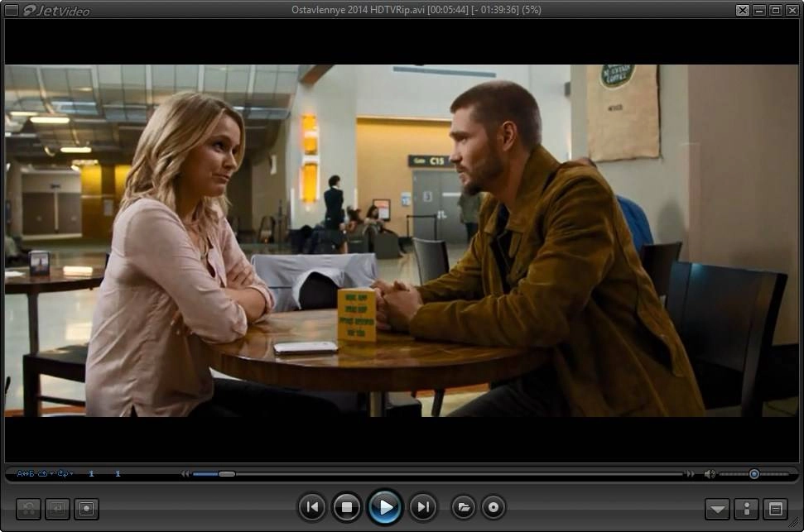
Task: Minimize the JetVideo window
Action: point(759,10)
